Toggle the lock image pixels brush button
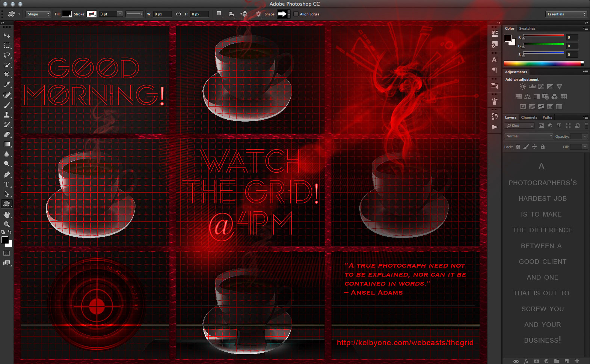This screenshot has width=590, height=364. coord(526,147)
